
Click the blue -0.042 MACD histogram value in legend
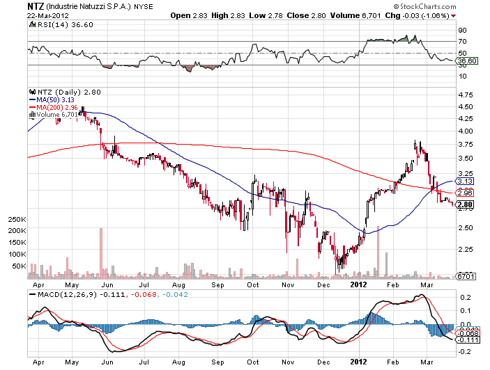tap(175, 295)
